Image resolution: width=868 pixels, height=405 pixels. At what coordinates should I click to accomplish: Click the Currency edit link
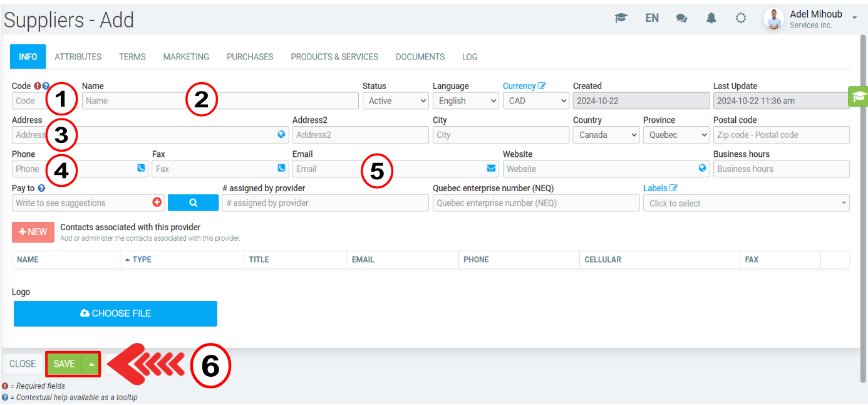tap(524, 86)
